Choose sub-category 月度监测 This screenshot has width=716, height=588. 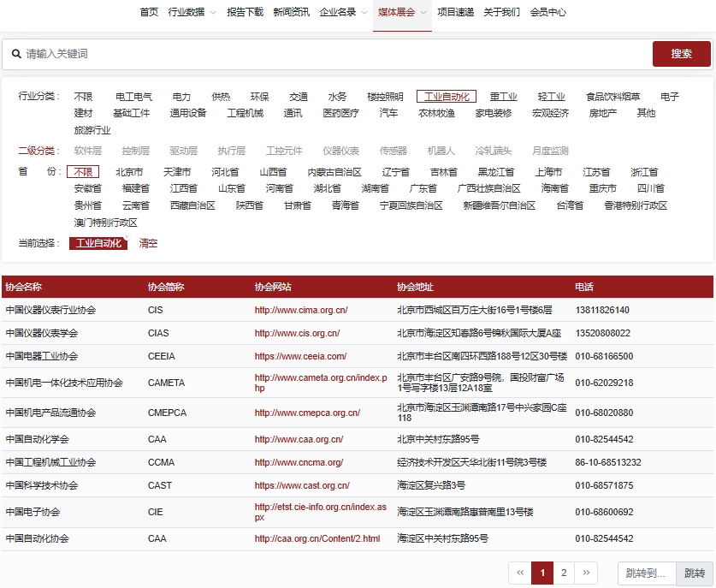pyautogui.click(x=550, y=151)
